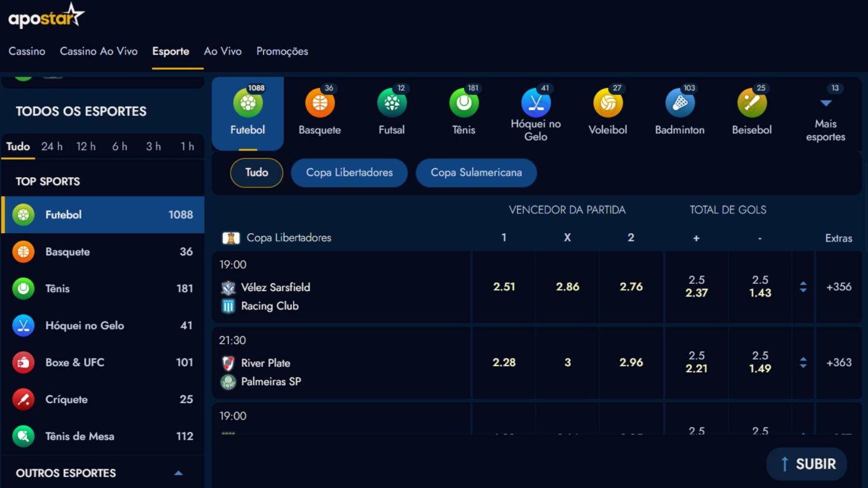Viewport: 868px width, 488px height.
Task: Select the Copa Sulamericana filter
Action: click(476, 173)
